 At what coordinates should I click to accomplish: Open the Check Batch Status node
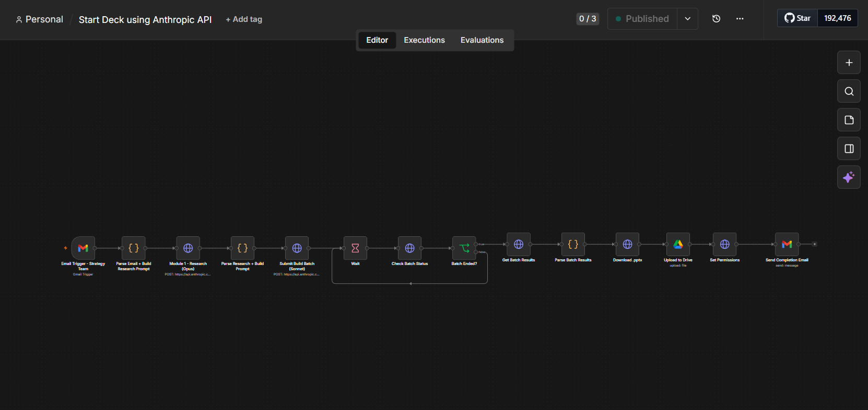click(x=409, y=248)
